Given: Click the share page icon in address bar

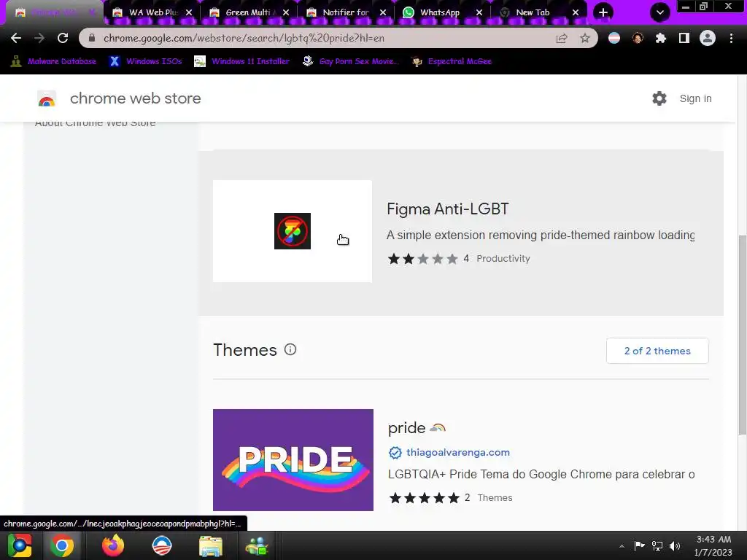Looking at the screenshot, I should (x=562, y=38).
